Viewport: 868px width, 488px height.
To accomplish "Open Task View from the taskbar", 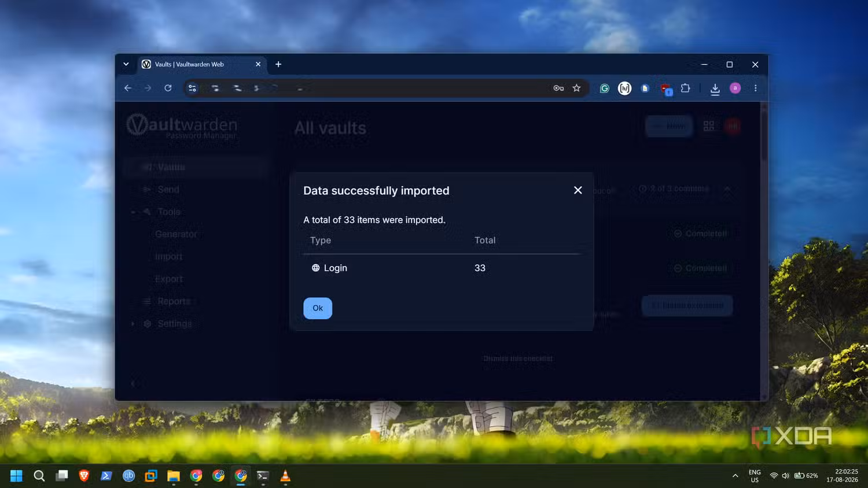I will coord(61,476).
